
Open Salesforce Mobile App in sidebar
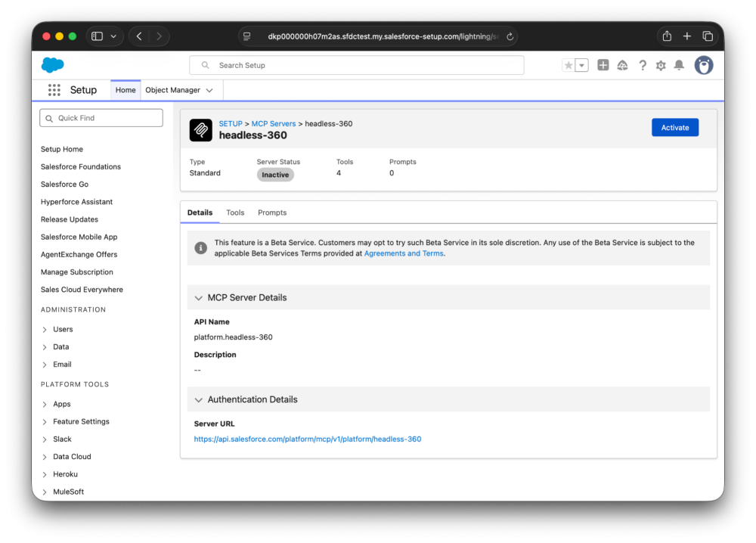click(79, 237)
